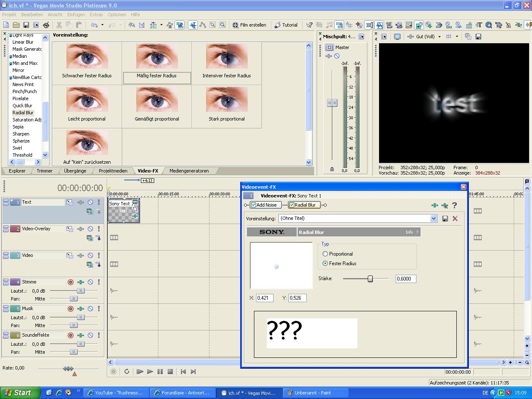Select the Proportional radio button

(x=325, y=254)
